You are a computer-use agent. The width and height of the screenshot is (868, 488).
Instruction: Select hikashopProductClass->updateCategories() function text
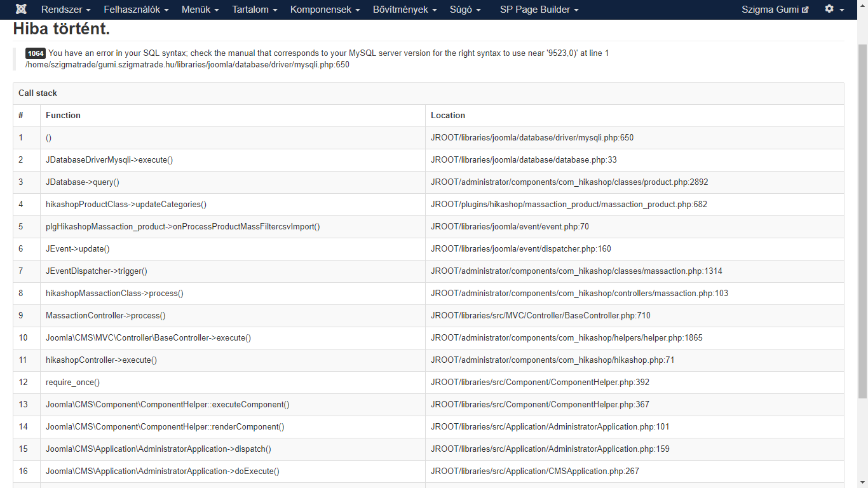pos(126,204)
